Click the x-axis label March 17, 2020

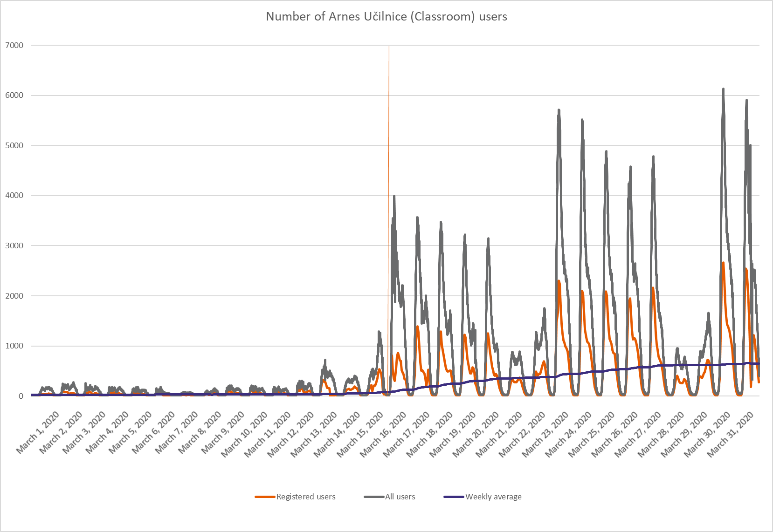coord(407,434)
